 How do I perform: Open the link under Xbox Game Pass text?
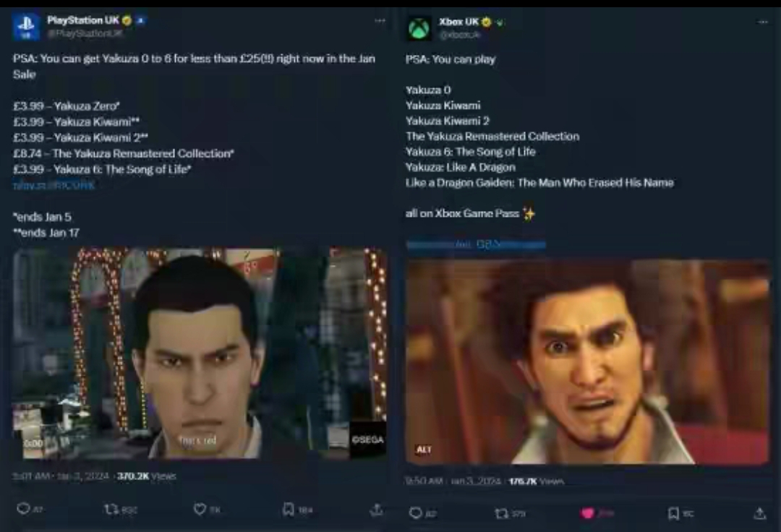click(x=476, y=244)
